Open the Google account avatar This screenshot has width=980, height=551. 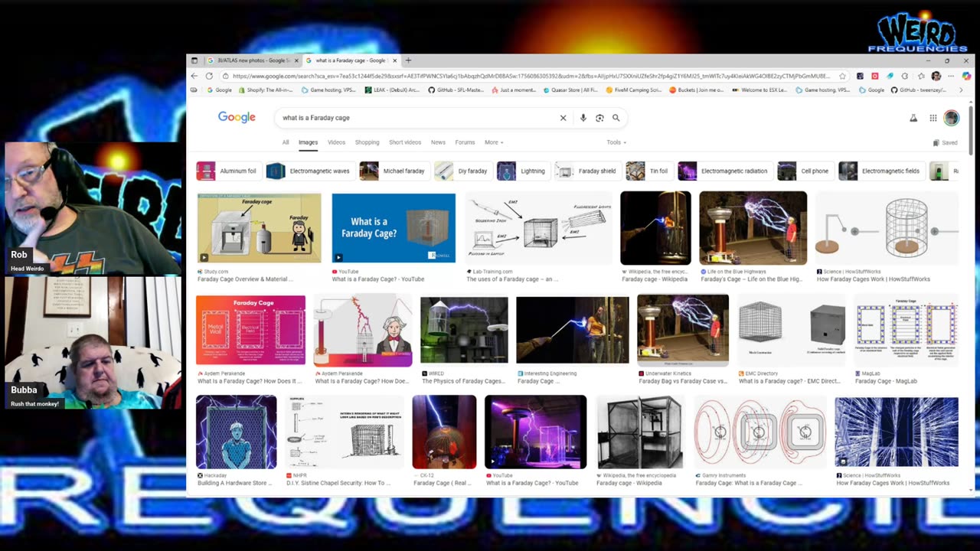click(951, 118)
